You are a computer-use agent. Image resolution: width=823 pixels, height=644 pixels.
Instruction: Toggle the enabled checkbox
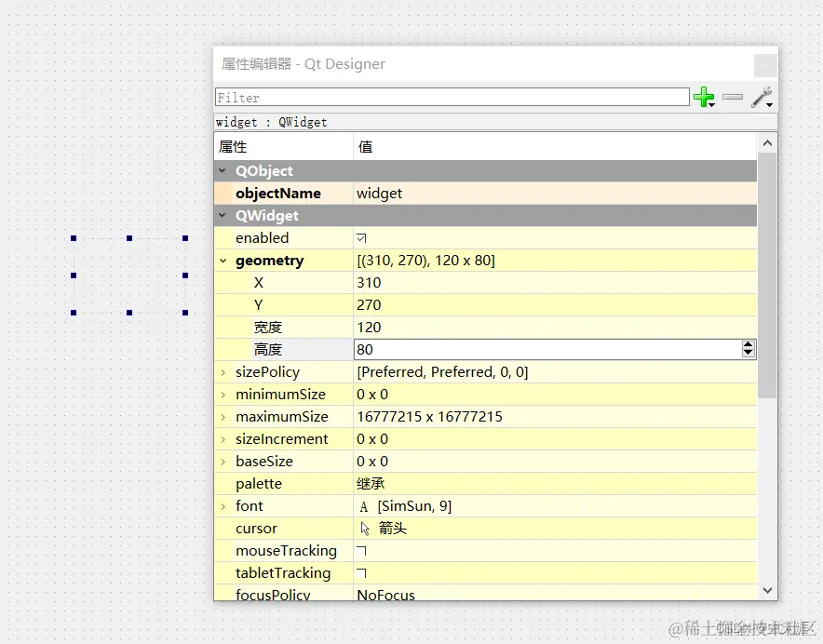(x=361, y=238)
